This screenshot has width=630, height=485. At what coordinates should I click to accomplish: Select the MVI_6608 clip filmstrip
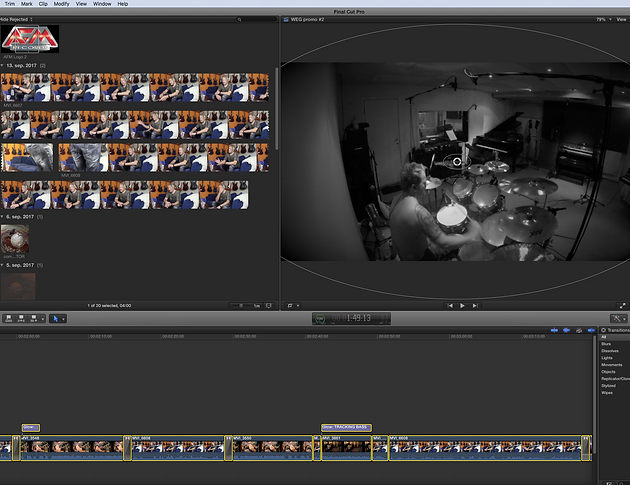click(164, 158)
